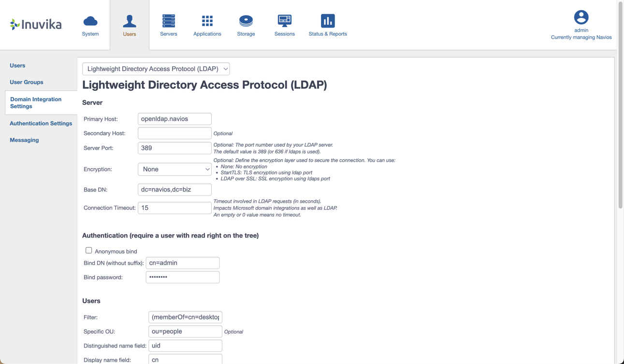This screenshot has width=624, height=364.
Task: Expand the Encryption dropdown
Action: (x=174, y=169)
